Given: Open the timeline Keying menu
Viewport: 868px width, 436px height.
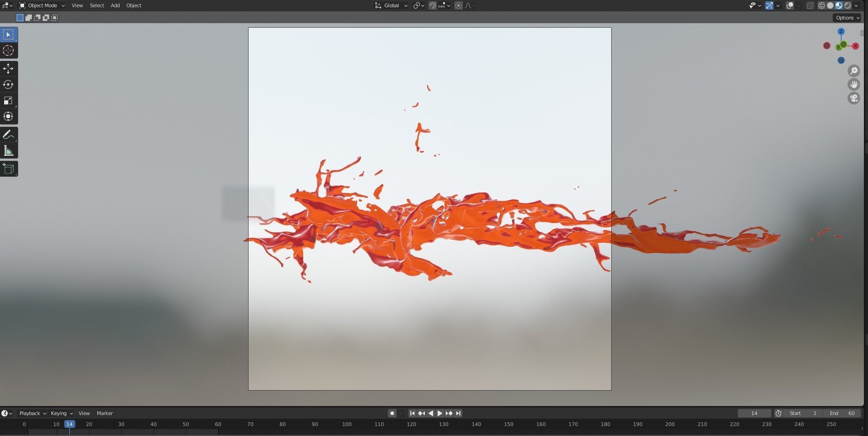Looking at the screenshot, I should tap(61, 413).
